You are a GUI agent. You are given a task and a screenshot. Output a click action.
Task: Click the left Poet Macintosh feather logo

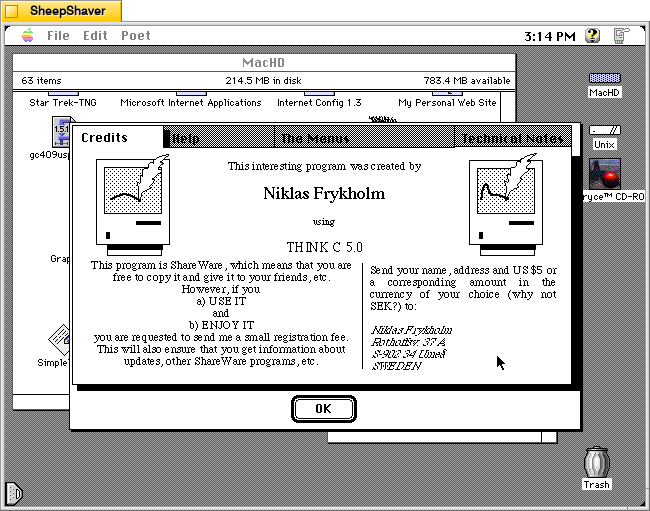click(133, 204)
